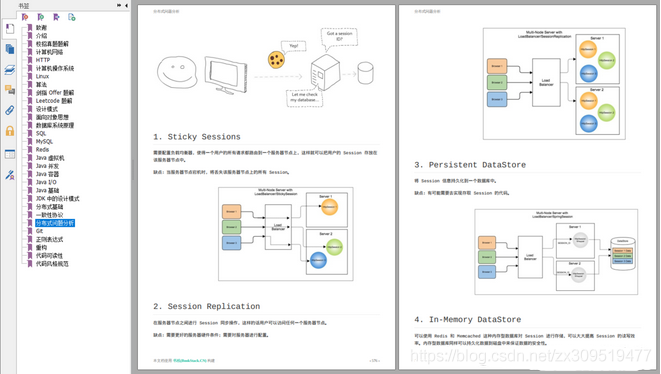Go to the 面向对象思想 bookmark

[x=52, y=117]
